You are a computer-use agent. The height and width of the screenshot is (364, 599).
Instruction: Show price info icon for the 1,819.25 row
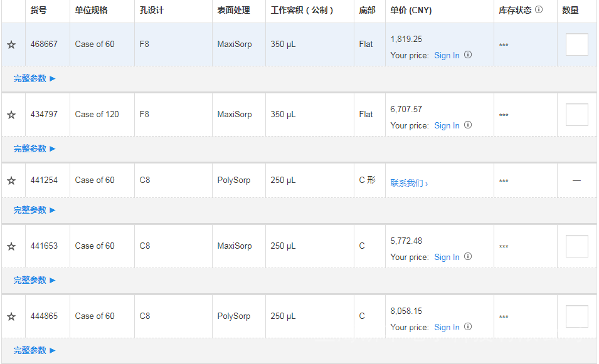468,55
